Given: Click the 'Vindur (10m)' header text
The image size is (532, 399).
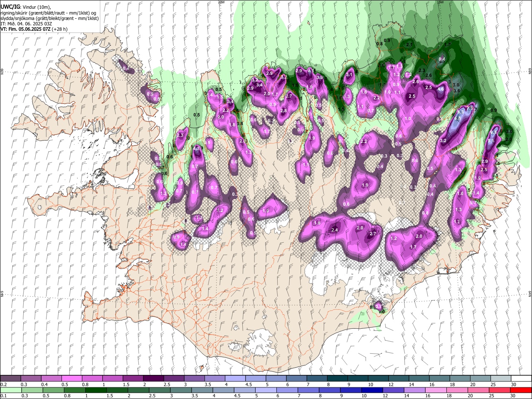Looking at the screenshot, I should [x=36, y=7].
